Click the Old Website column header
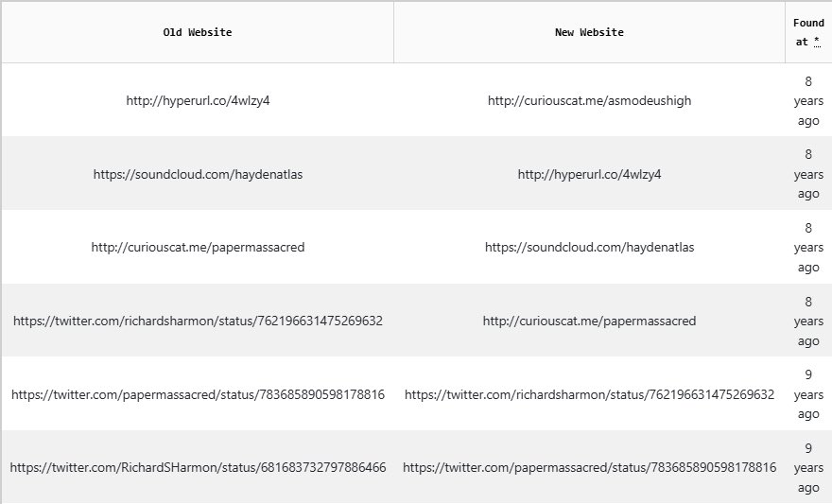This screenshot has width=832, height=504. coord(198,32)
